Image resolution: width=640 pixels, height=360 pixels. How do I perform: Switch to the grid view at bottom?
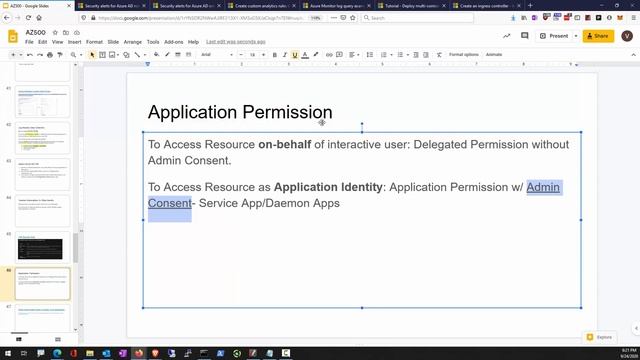58,339
